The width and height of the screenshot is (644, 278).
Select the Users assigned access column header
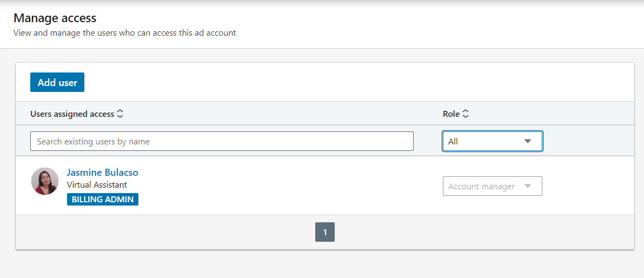[72, 114]
